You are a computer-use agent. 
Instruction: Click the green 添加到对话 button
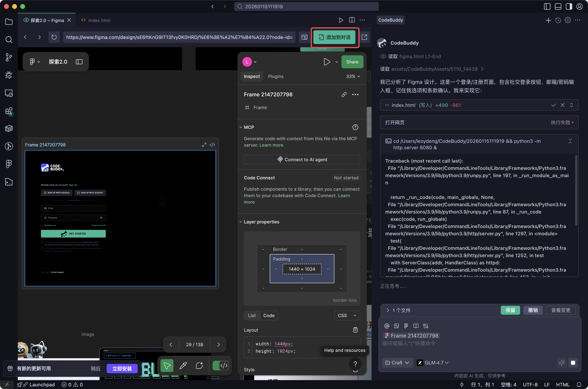[x=334, y=37]
